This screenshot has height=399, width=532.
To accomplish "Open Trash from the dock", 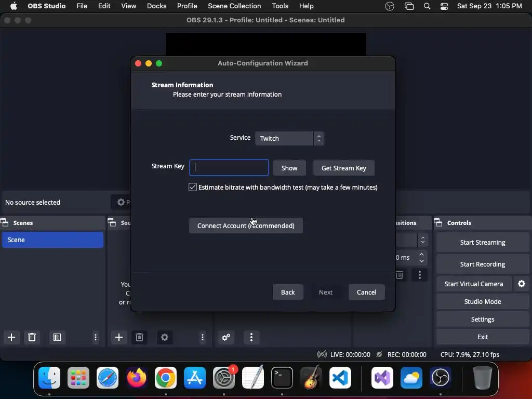I will click(x=483, y=378).
